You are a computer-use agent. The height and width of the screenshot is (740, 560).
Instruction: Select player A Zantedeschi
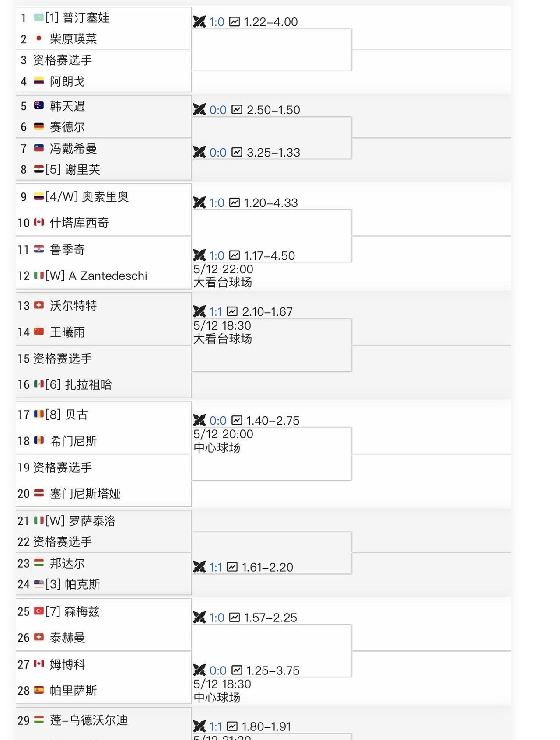coord(108,276)
